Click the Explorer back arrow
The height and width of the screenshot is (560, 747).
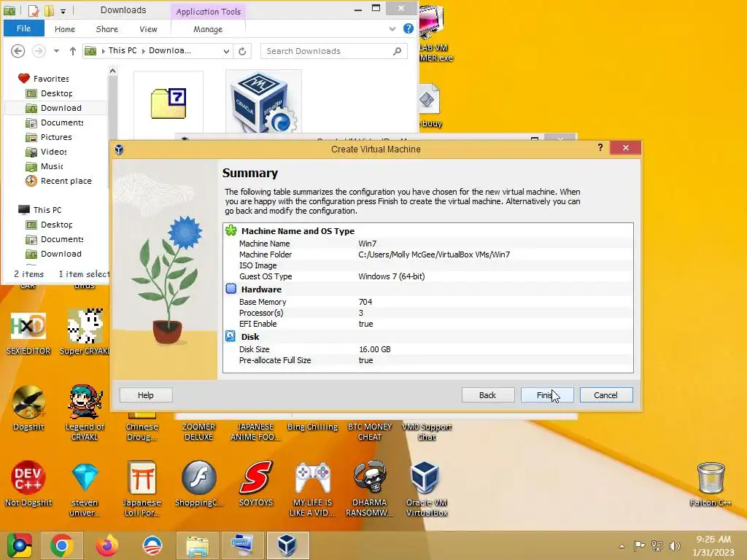[x=18, y=50]
